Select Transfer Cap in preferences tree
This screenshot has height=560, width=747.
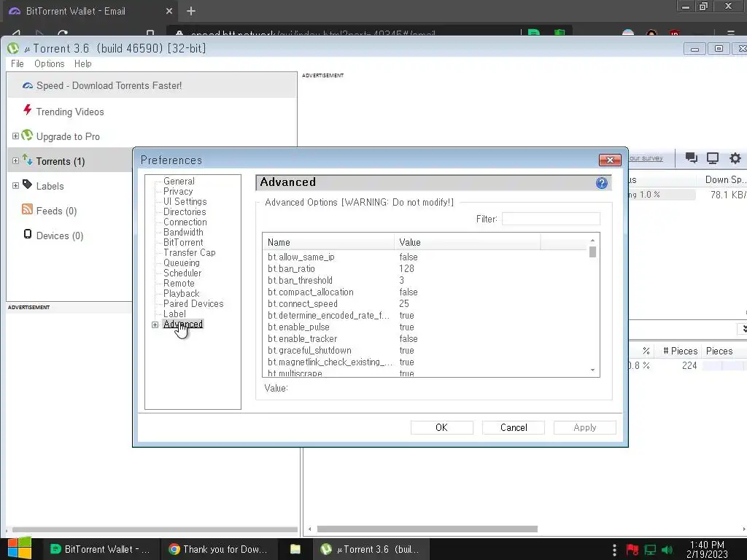click(x=189, y=252)
